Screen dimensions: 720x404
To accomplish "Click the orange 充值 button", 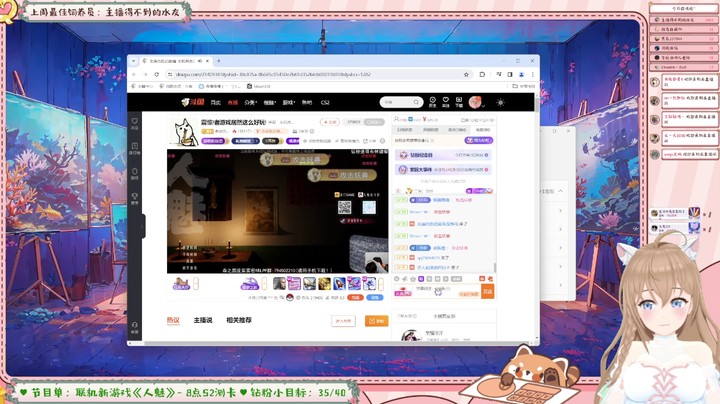I will tap(355, 297).
